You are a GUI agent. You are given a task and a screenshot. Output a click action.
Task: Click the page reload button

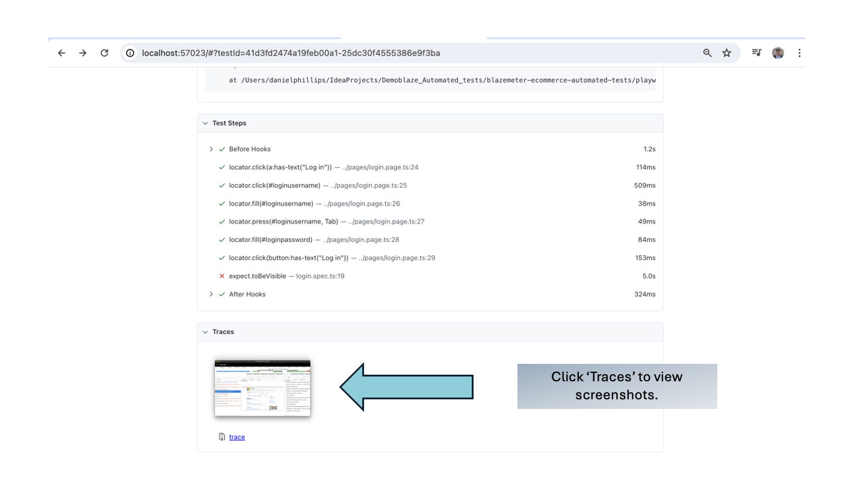(x=104, y=53)
